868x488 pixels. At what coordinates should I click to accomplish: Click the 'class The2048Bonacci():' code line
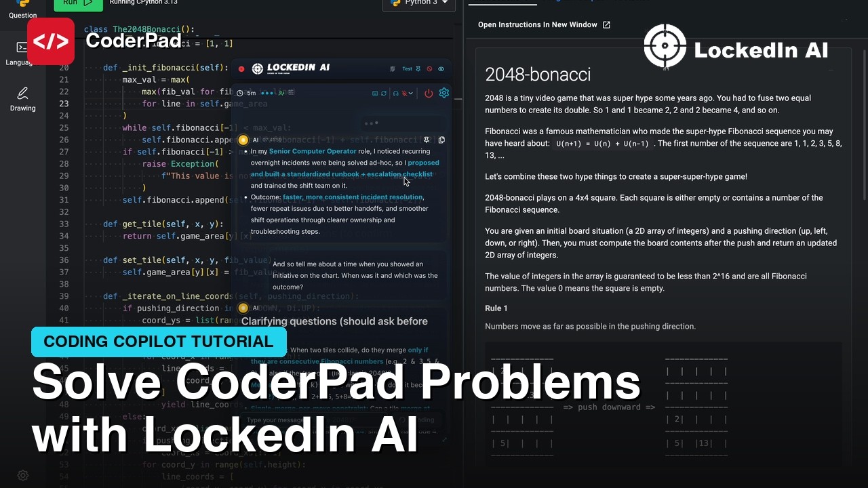140,29
